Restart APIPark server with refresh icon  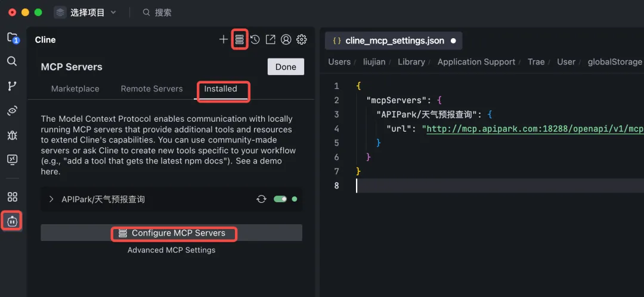pyautogui.click(x=261, y=199)
